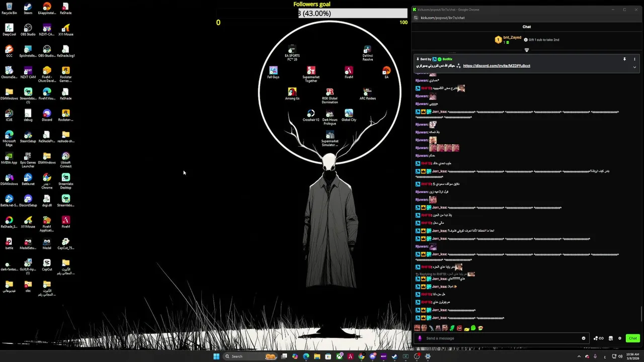The height and width of the screenshot is (362, 644).
Task: Select the Discord desktop shortcut
Action: tap(47, 116)
